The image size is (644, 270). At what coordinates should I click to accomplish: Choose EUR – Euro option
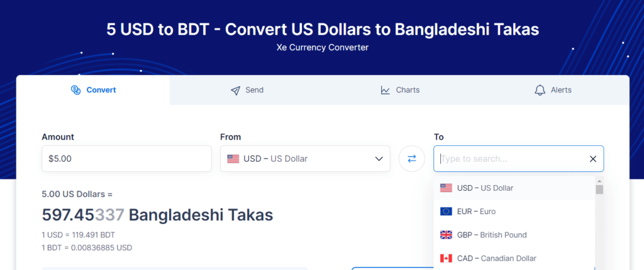point(514,211)
